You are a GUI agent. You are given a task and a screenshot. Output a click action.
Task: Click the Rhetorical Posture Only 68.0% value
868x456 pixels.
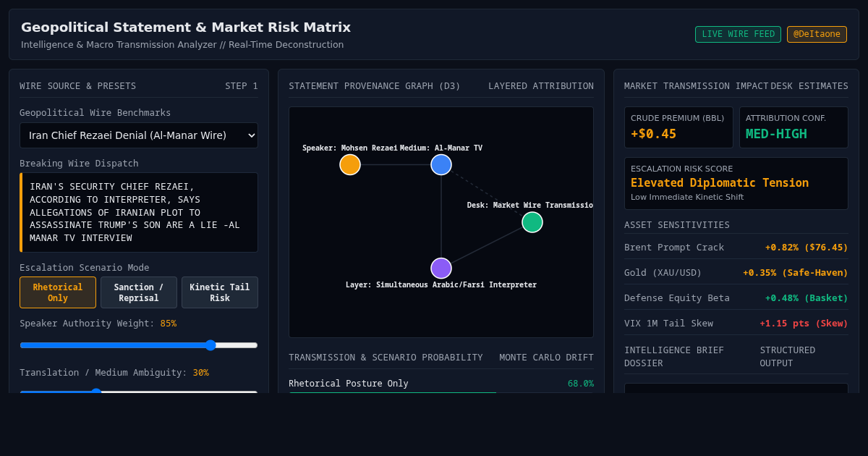click(581, 384)
